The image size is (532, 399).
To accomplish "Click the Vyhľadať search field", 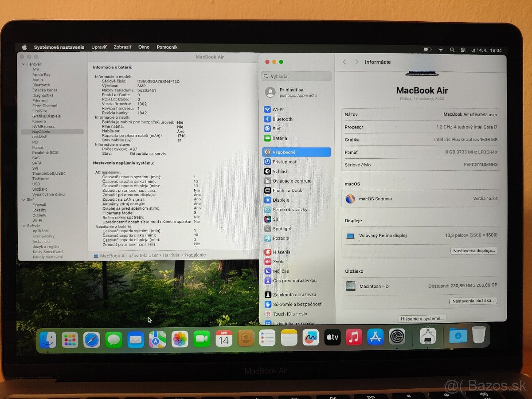I will tap(296, 76).
